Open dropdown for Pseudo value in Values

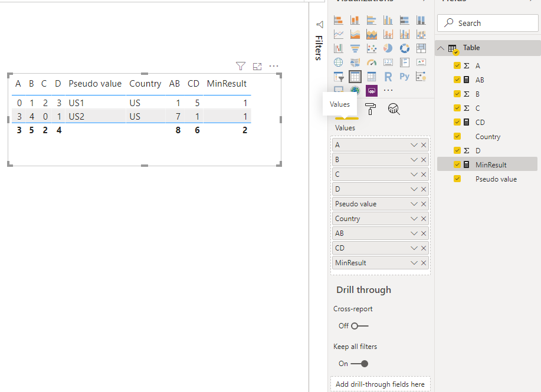click(414, 204)
